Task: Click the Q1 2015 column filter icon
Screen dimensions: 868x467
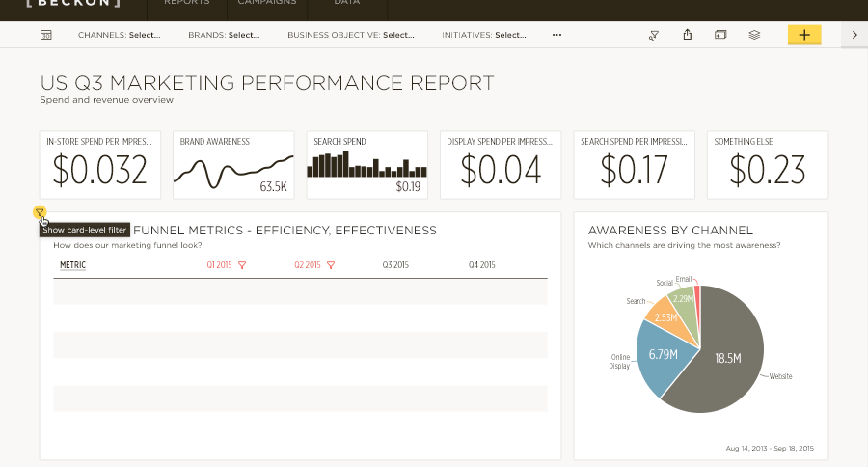Action: pyautogui.click(x=242, y=265)
